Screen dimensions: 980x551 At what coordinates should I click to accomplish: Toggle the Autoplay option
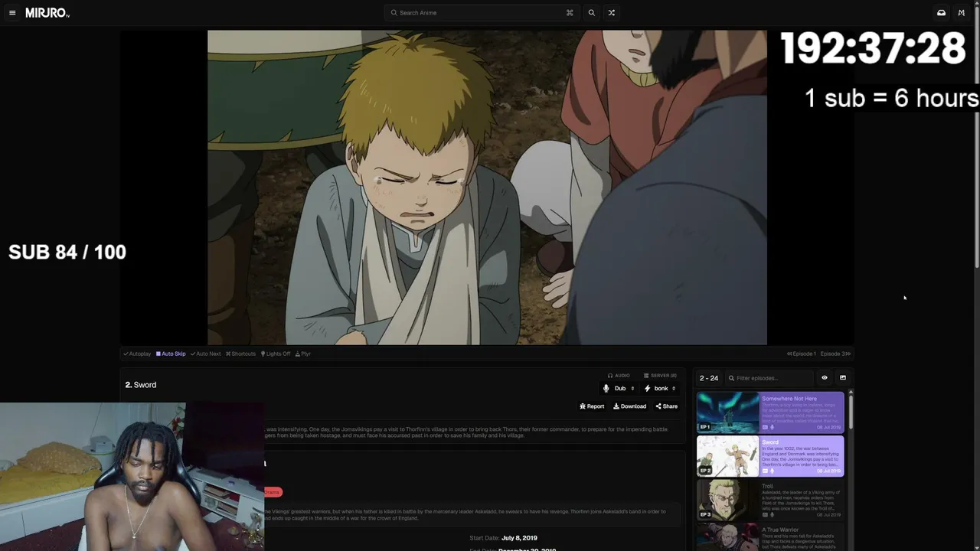click(137, 354)
